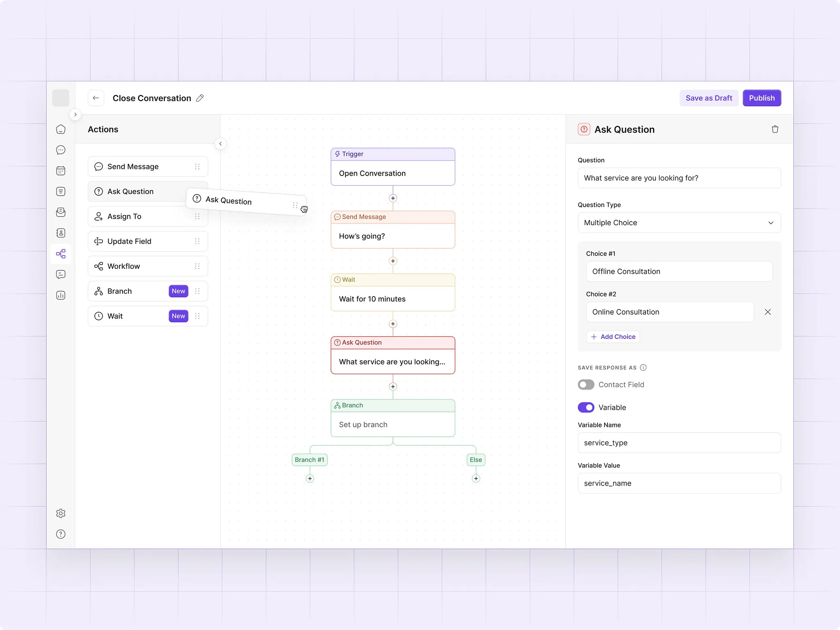The height and width of the screenshot is (630, 840).
Task: Click Add Choice button
Action: [x=613, y=337]
